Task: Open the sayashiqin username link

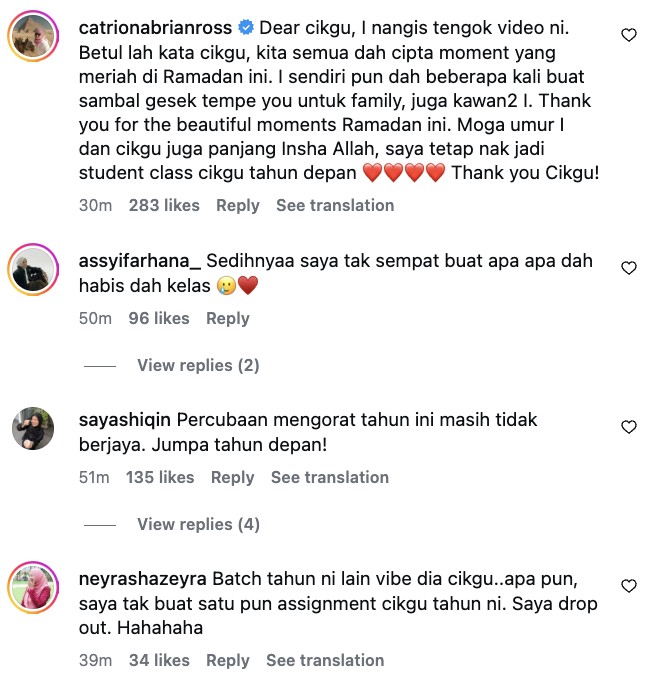Action: pos(125,420)
